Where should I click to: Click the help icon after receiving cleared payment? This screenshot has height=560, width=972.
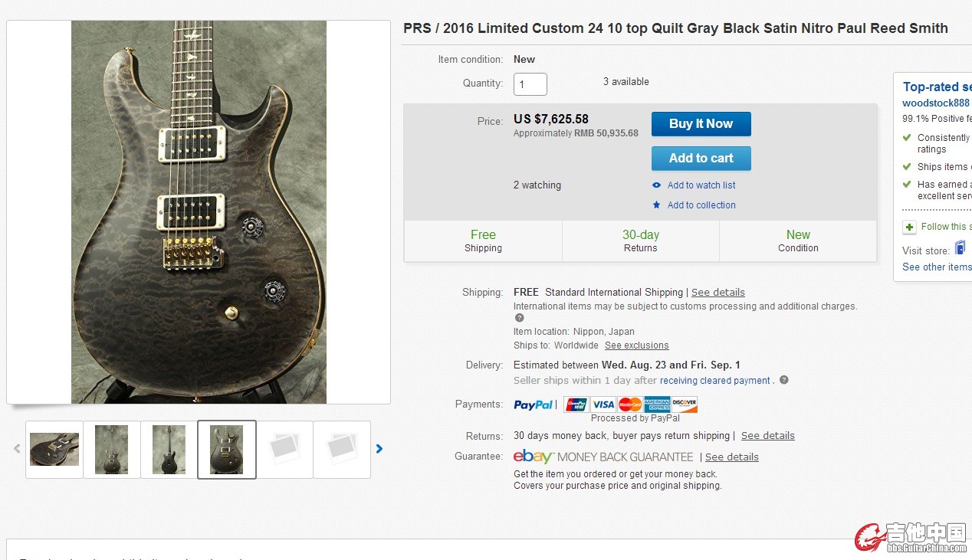[783, 381]
